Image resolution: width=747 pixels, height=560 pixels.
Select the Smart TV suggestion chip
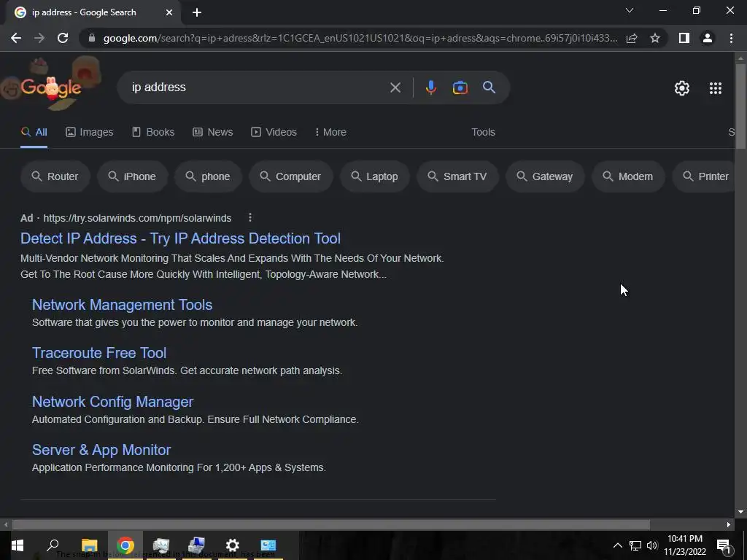457,176
